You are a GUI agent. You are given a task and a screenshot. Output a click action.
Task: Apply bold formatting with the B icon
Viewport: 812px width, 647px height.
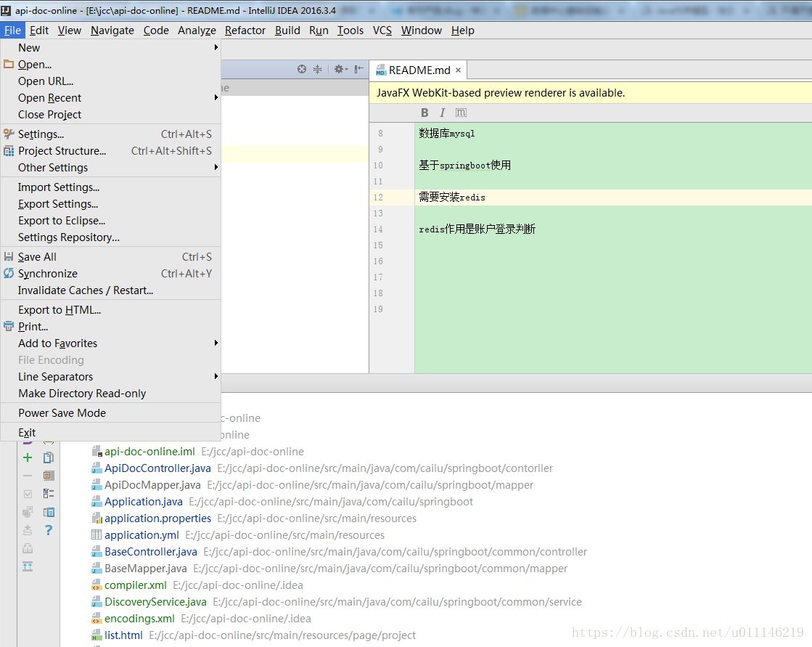[x=425, y=113]
